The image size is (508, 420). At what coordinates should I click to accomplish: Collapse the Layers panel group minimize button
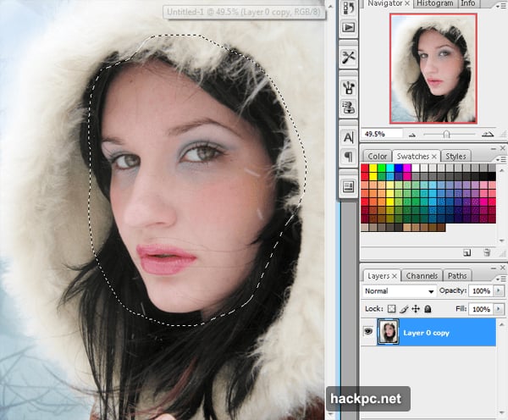[494, 268]
